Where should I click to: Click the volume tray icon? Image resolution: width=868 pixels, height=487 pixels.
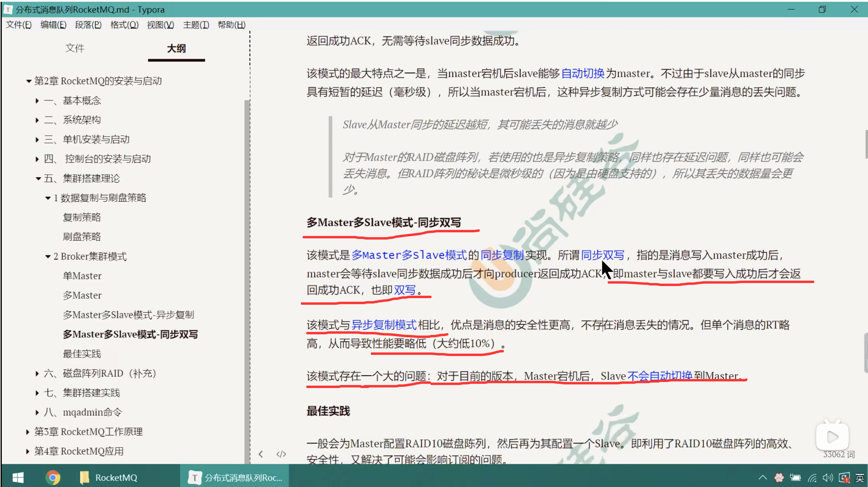point(828,478)
